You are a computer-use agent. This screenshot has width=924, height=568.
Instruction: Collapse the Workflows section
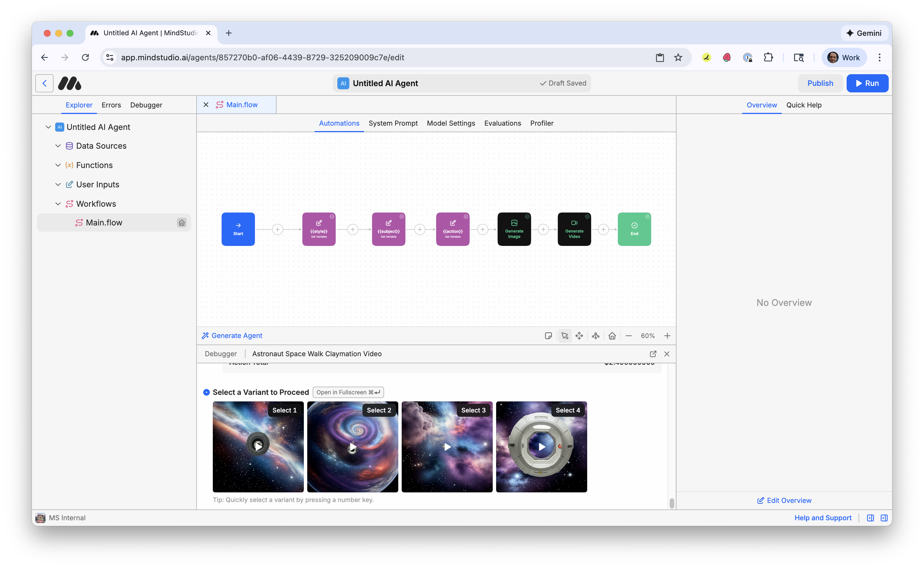point(58,204)
